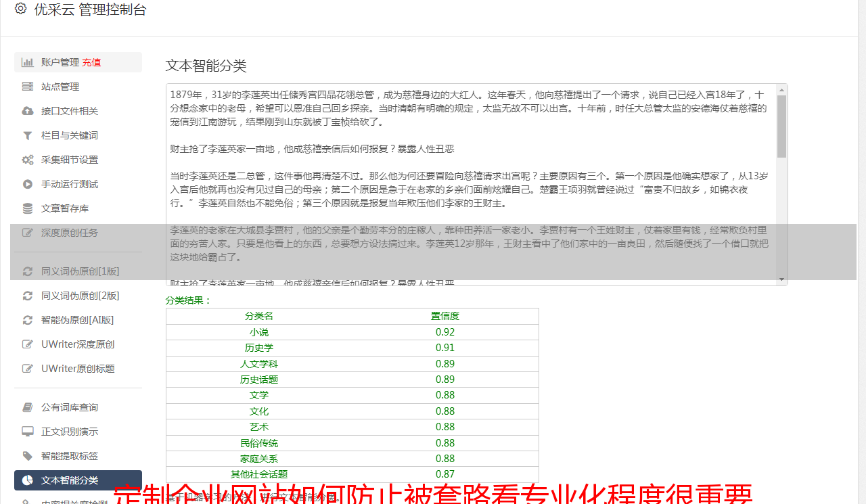Screen dimensions: 866x504
Task: Click the edit icon for UWriter原创标题
Action: [28, 369]
